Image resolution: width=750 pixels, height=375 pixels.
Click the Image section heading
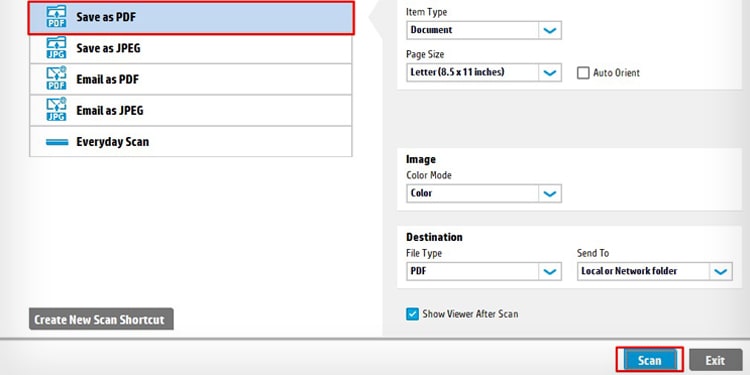421,159
